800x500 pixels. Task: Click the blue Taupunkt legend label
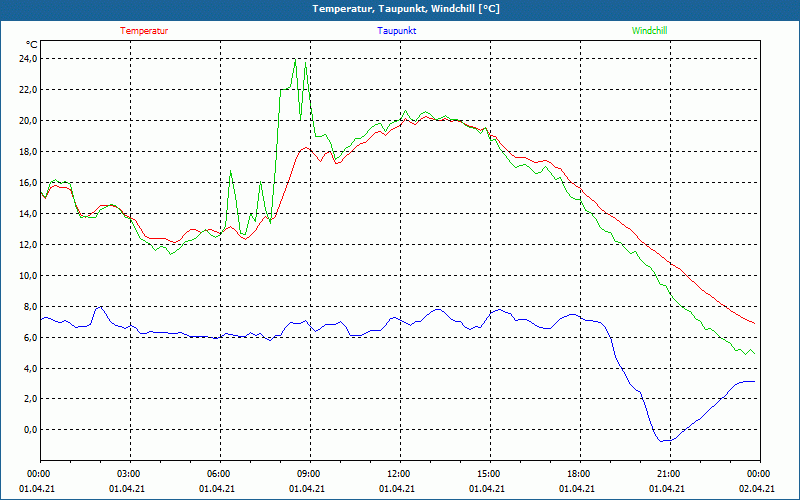tap(396, 31)
